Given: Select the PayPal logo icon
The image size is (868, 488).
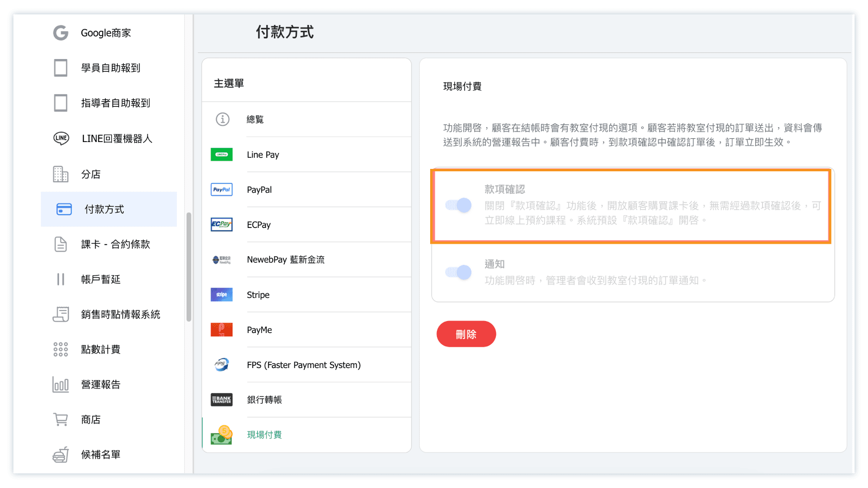Looking at the screenshot, I should pos(222,190).
